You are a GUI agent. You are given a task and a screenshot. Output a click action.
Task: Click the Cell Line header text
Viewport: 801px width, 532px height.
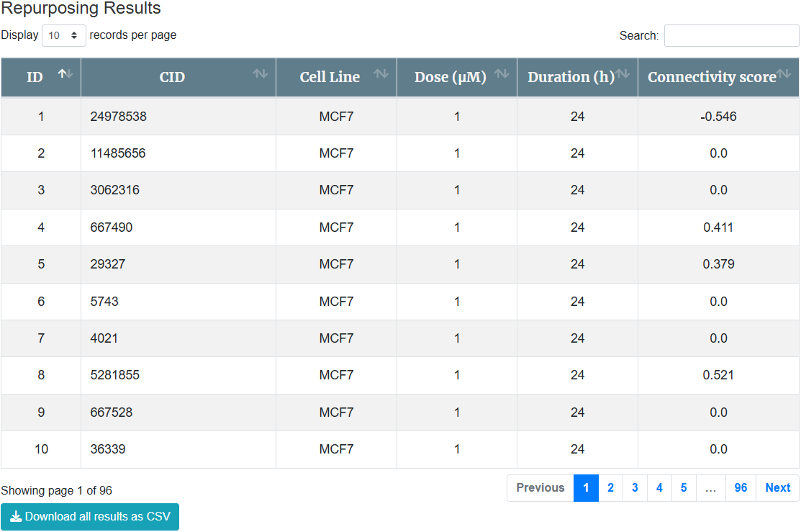pos(330,77)
